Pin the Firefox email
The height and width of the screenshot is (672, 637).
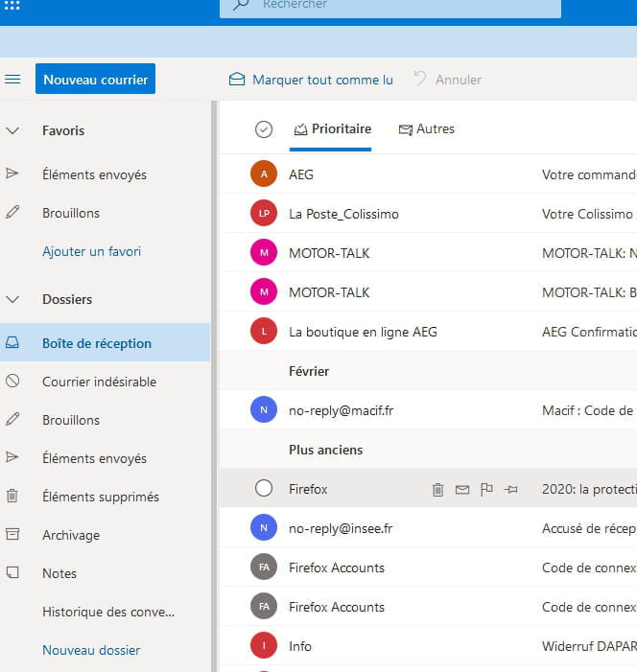click(511, 489)
